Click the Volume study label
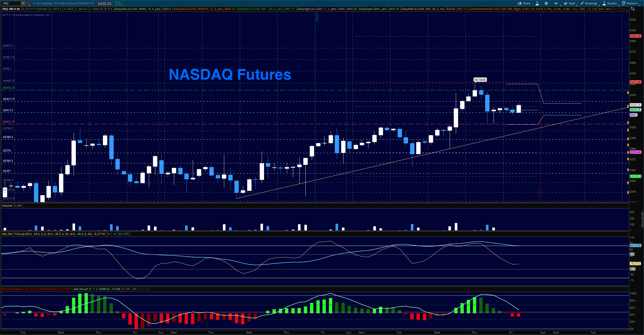 7,206
